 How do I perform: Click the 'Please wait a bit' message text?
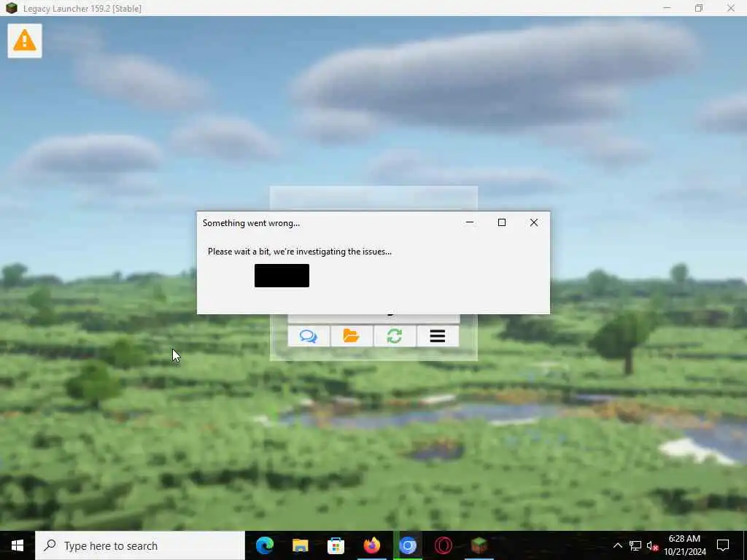[x=300, y=252]
